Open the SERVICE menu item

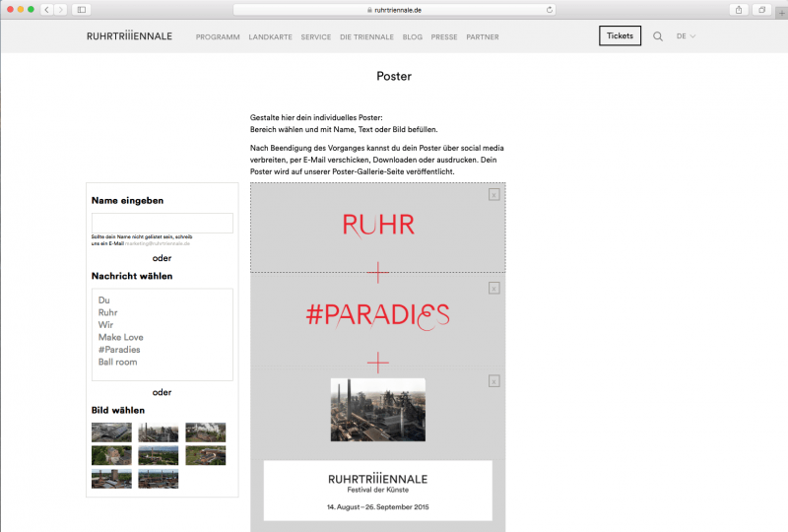click(x=315, y=36)
